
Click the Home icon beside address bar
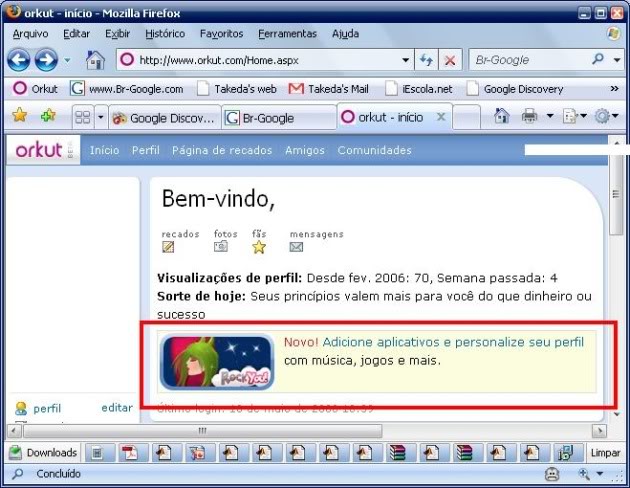click(x=95, y=60)
